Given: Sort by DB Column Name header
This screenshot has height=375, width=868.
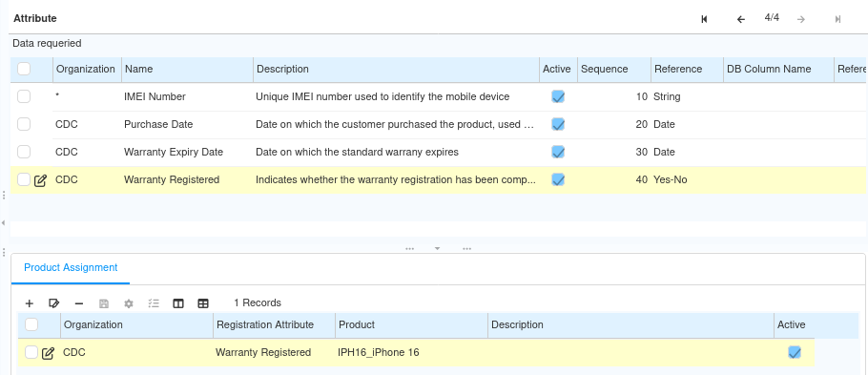Looking at the screenshot, I should [x=778, y=70].
